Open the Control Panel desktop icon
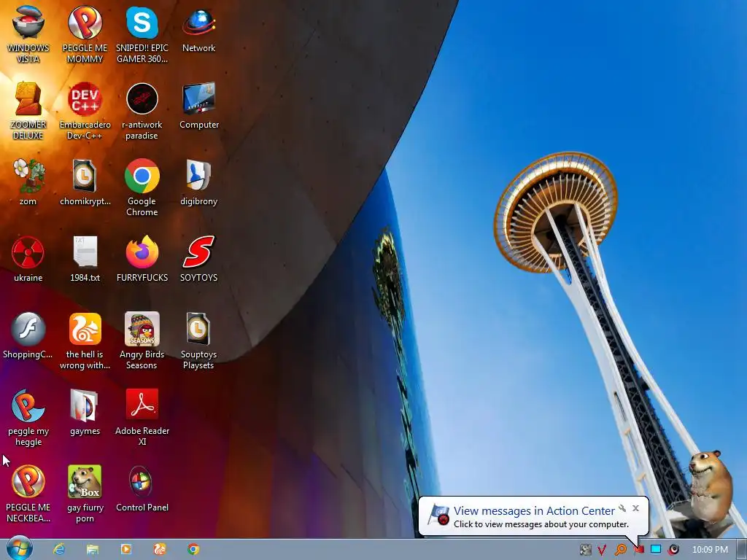Screen dimensions: 747x560 [142, 489]
